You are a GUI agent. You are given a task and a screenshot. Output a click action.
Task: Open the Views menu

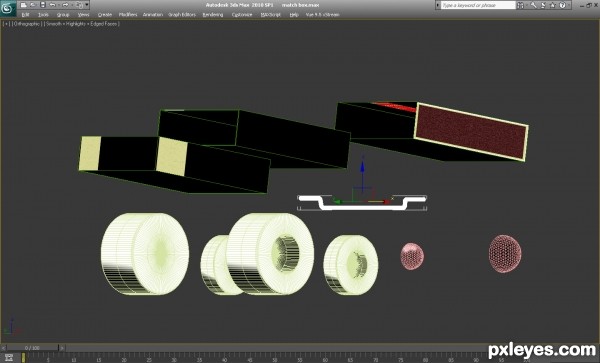pos(83,15)
